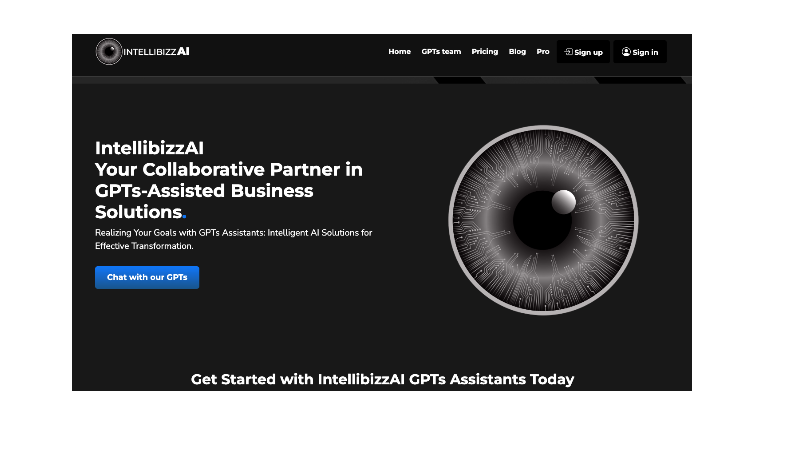Click the Sign in button

click(640, 52)
